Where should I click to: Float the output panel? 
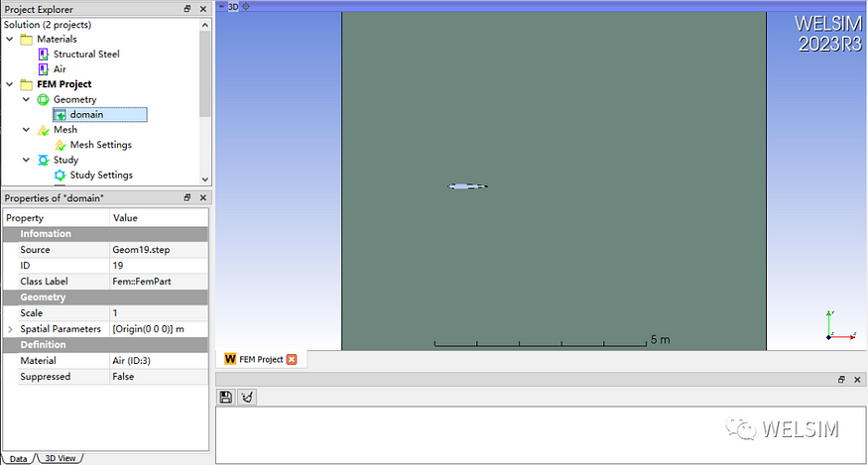pos(841,379)
